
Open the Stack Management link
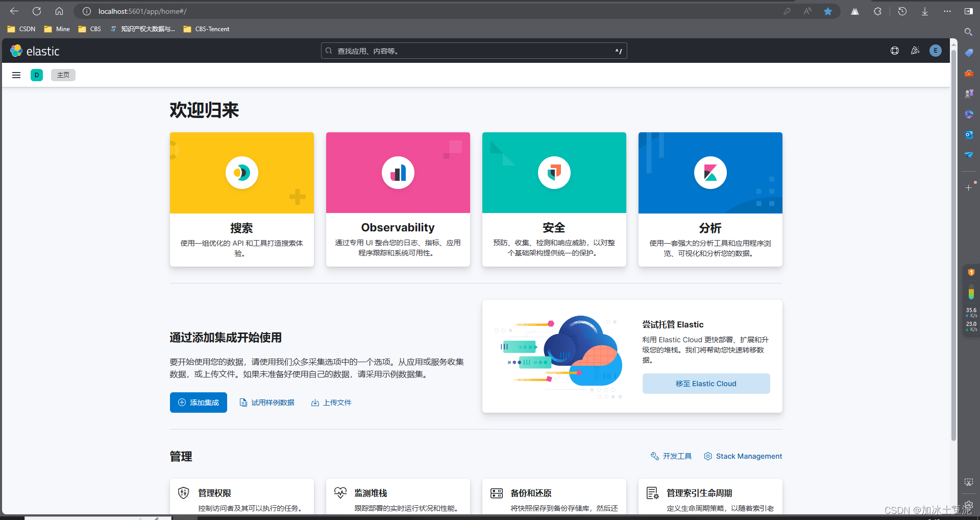743,456
